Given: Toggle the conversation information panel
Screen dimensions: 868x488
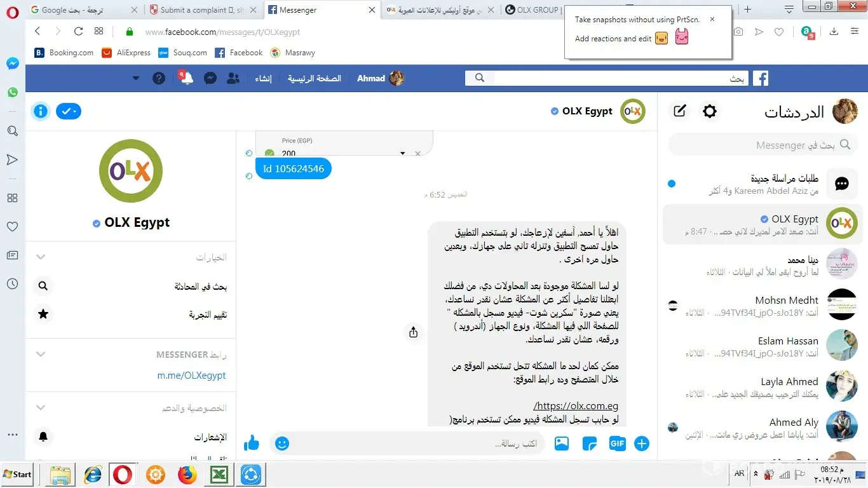Looking at the screenshot, I should 41,111.
